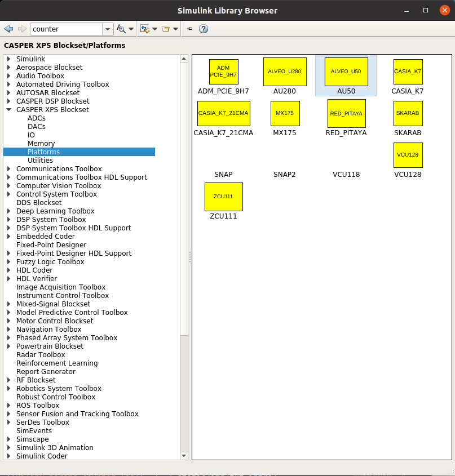Select IO in the library tree
This screenshot has height=476, width=455.
point(31,135)
